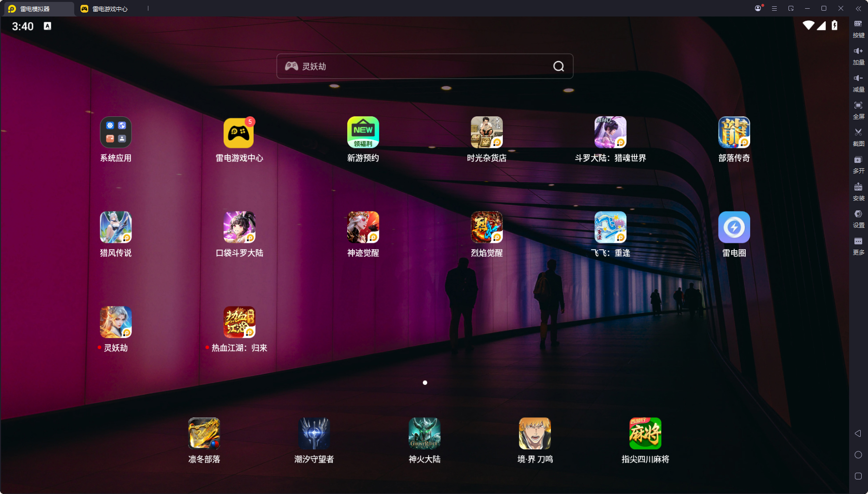Launch 口袋斗罗大陆 game

239,227
